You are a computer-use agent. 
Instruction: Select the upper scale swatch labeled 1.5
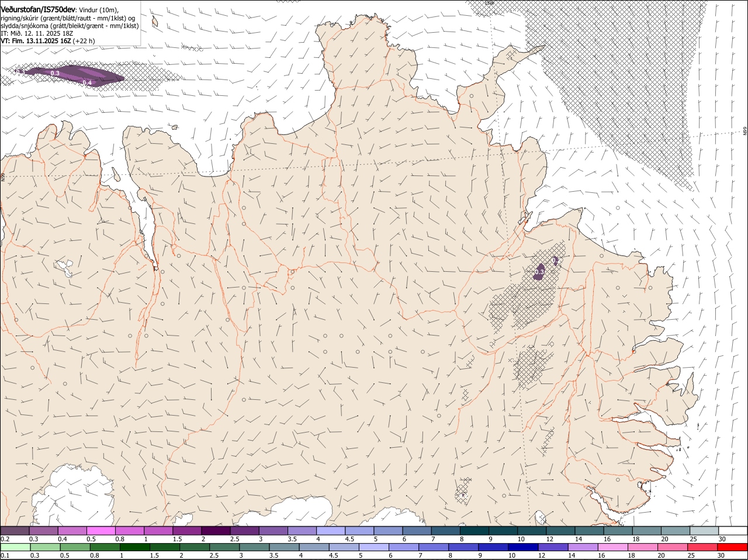[x=186, y=531]
